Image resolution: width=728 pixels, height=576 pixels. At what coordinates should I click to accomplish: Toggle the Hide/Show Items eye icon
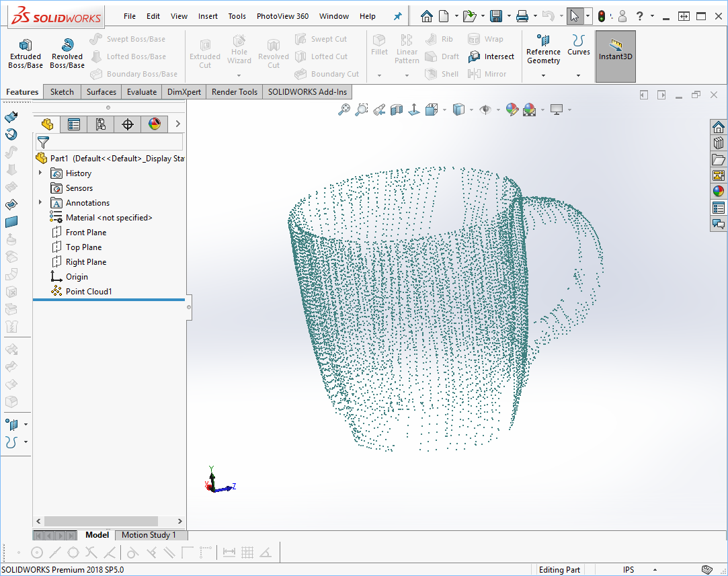click(x=485, y=110)
